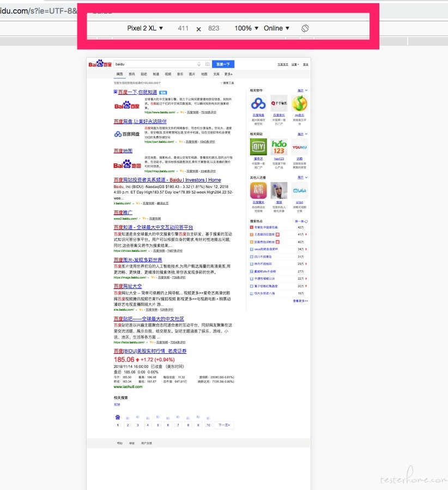Select the 图片 tab
Image resolution: width=448 pixels, height=490 pixels.
pyautogui.click(x=192, y=74)
